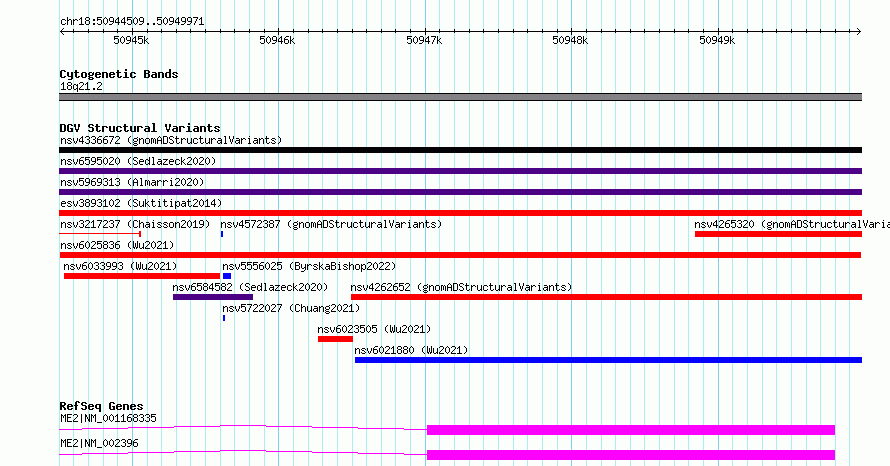Select the 18q21.2 band label
Image resolution: width=890 pixels, height=466 pixels.
(81, 86)
